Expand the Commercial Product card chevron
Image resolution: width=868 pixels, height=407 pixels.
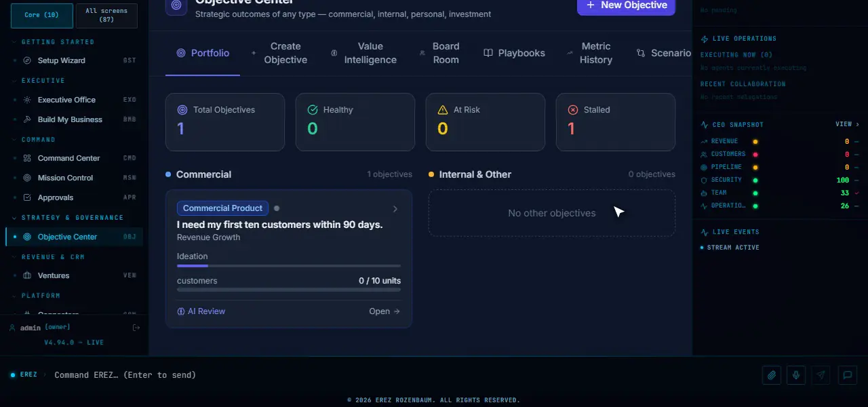395,209
